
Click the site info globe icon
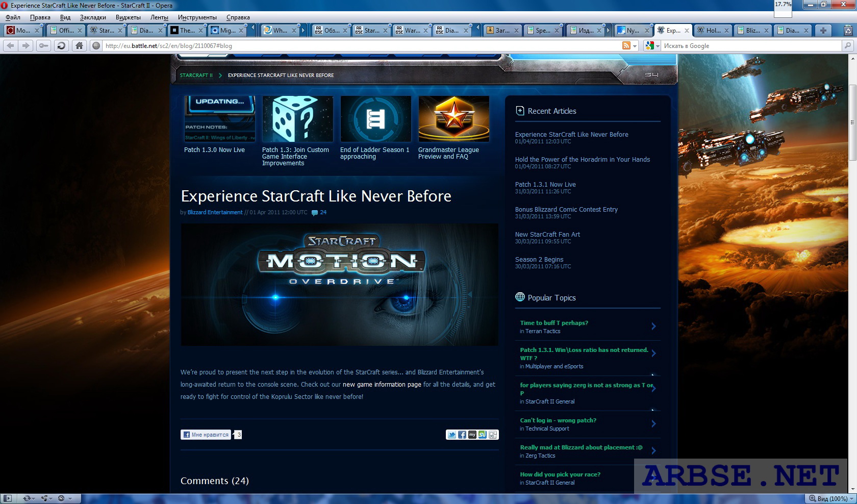pyautogui.click(x=96, y=45)
